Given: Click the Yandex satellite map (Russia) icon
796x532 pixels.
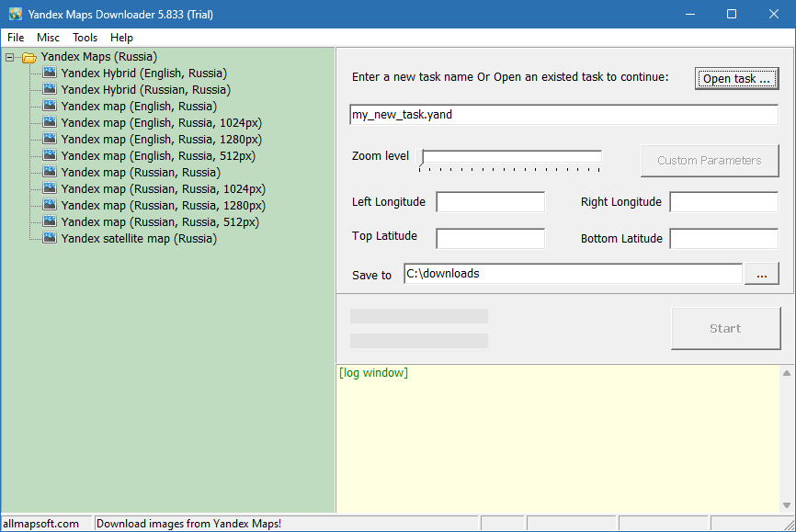Looking at the screenshot, I should pyautogui.click(x=50, y=238).
